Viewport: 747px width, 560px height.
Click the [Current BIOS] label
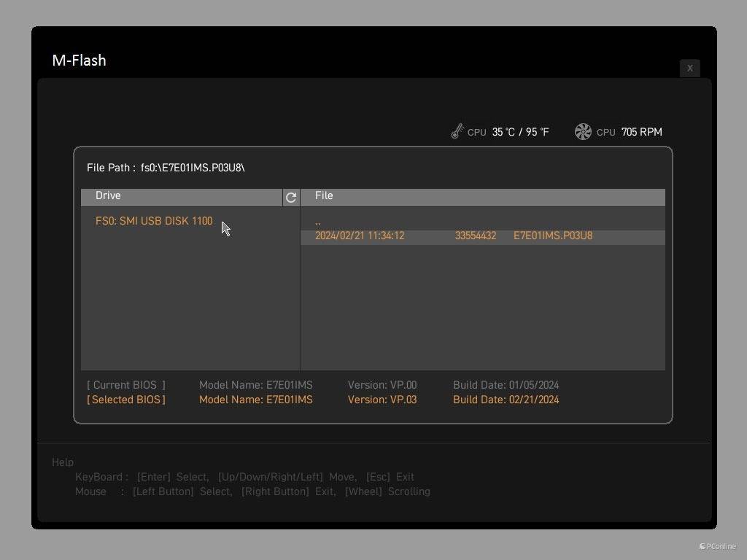(126, 385)
